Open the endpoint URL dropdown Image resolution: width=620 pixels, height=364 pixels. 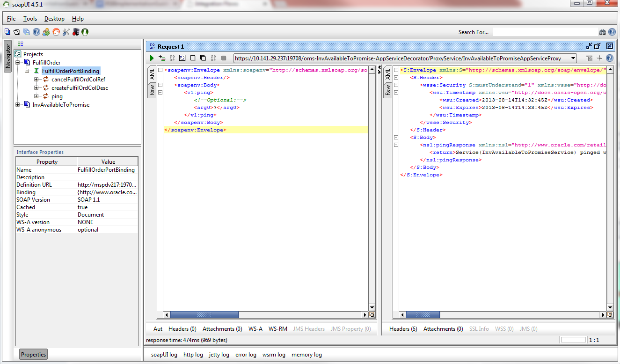(573, 58)
